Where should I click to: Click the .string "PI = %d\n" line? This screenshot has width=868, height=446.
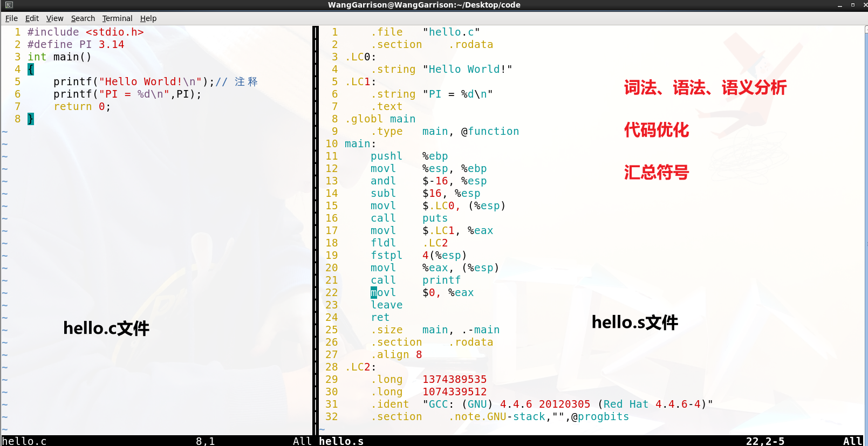[x=432, y=94]
